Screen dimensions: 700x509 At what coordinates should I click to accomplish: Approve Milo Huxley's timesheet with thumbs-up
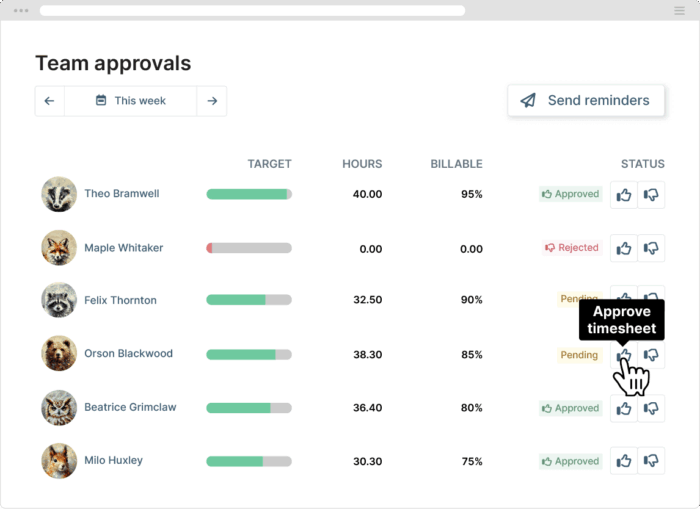[624, 461]
